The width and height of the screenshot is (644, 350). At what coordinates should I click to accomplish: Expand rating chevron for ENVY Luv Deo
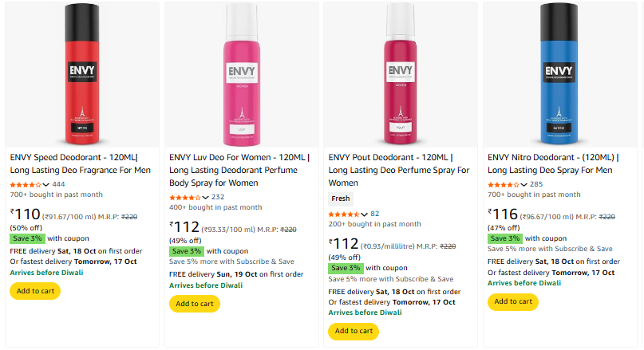pos(205,198)
